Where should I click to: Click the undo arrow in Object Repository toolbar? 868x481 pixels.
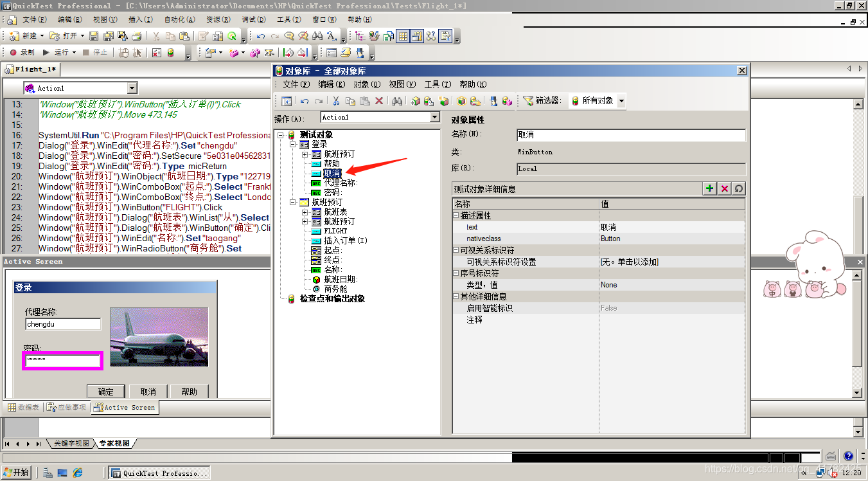pyautogui.click(x=305, y=101)
